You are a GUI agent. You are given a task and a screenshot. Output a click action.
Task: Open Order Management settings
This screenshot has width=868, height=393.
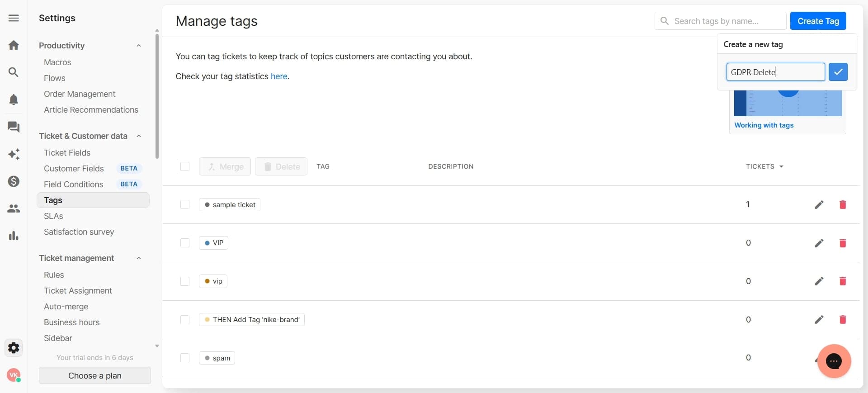pyautogui.click(x=80, y=94)
